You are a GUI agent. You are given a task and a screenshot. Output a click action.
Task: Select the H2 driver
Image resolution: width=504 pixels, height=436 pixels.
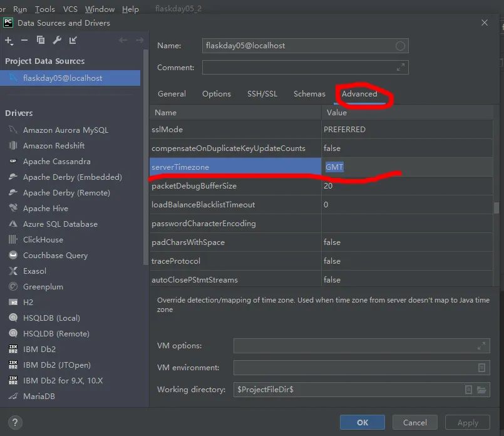(28, 302)
